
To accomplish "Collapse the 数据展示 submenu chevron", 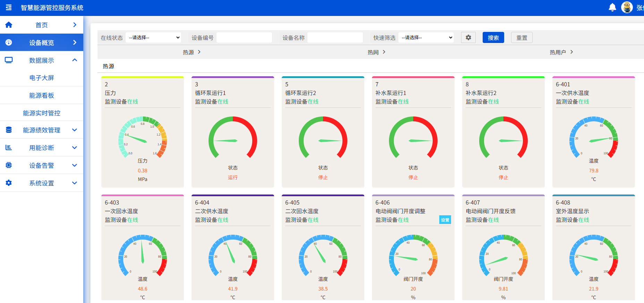I will point(75,60).
